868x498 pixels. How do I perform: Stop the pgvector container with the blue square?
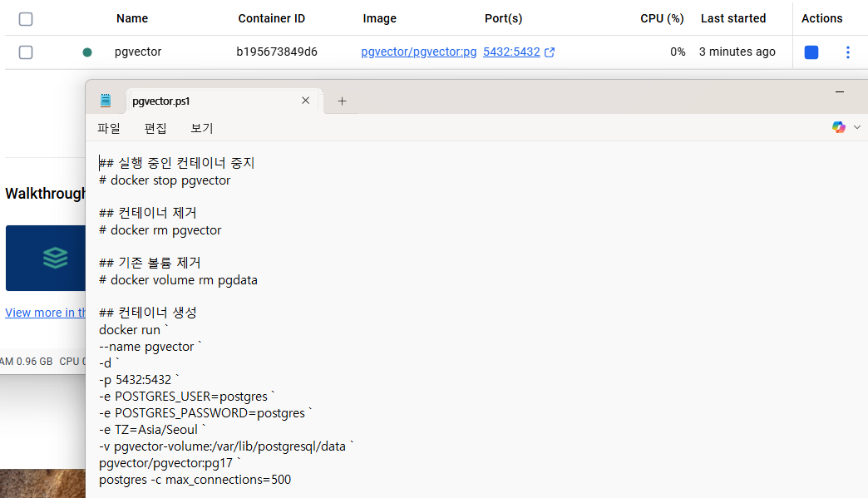click(x=811, y=52)
